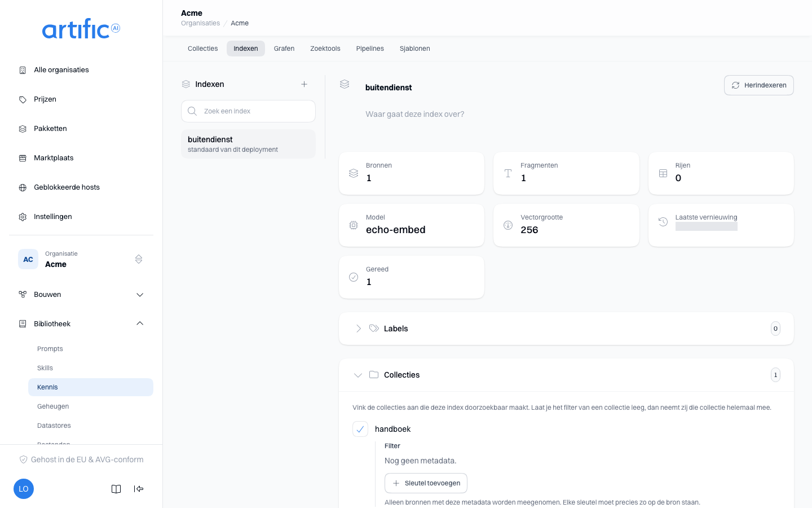Click the artific AI logo
Screen dimensions: 812x508
coord(81,29)
